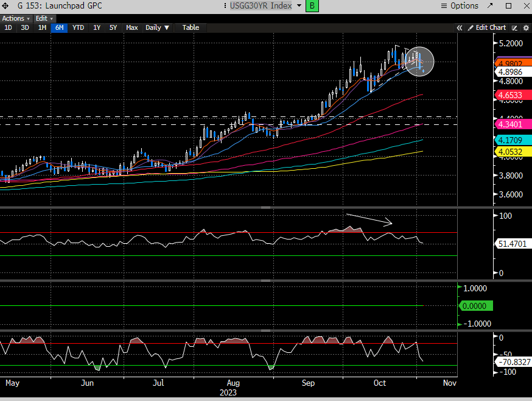Click the circled candlestick highlight on chart

click(x=419, y=61)
